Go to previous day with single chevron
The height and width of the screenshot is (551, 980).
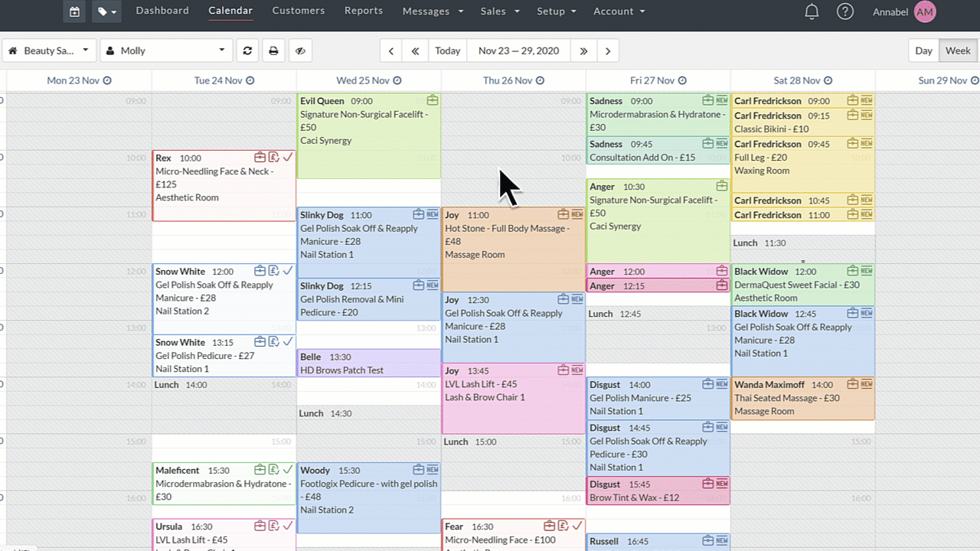coord(391,51)
